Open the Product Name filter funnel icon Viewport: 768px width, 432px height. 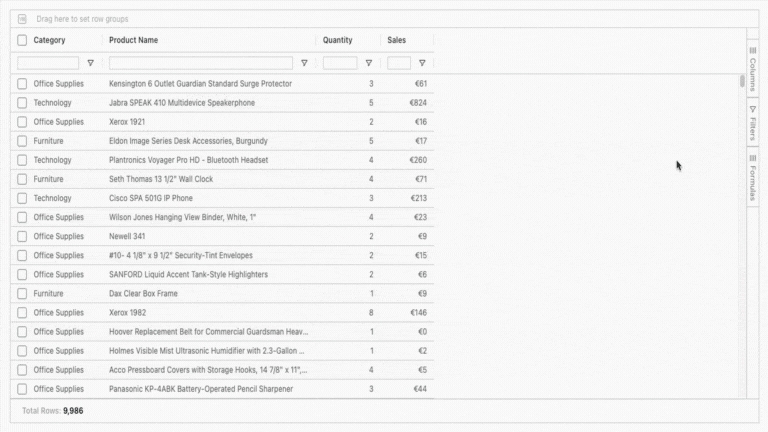click(x=304, y=63)
